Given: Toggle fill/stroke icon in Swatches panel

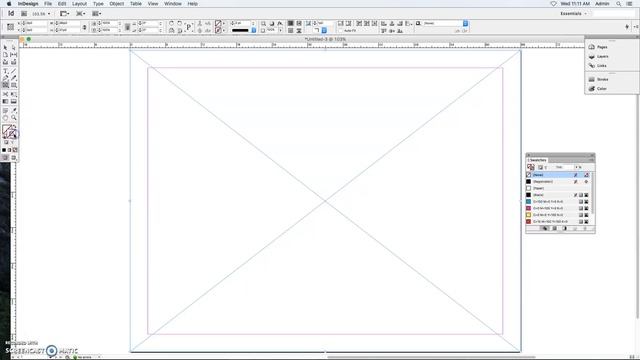Looking at the screenshot, I should pos(531,167).
